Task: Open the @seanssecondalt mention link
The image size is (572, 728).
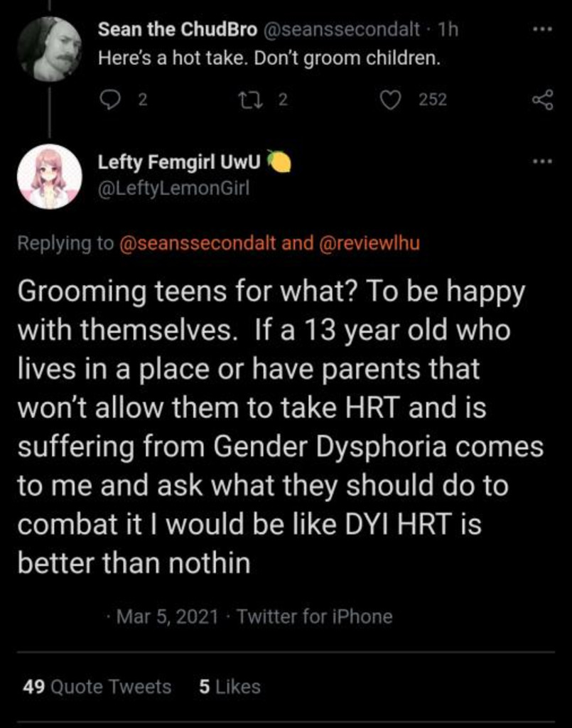Action: (x=198, y=243)
